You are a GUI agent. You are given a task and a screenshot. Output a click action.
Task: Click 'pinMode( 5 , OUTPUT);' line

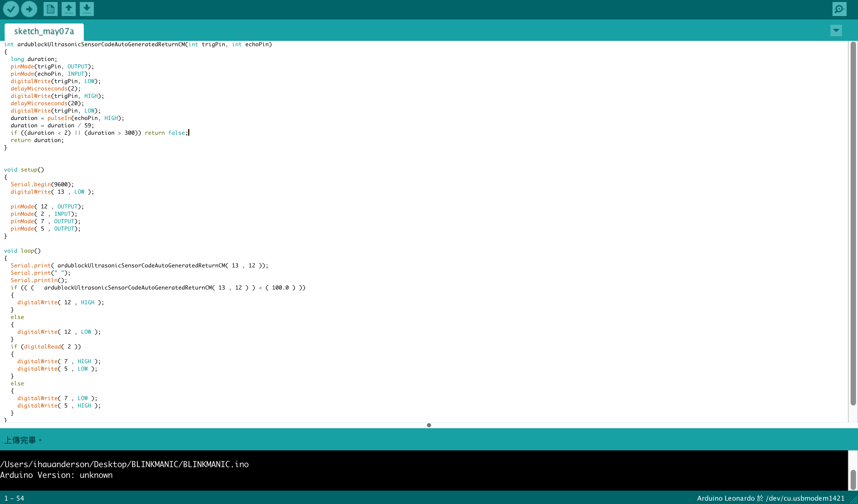(46, 229)
